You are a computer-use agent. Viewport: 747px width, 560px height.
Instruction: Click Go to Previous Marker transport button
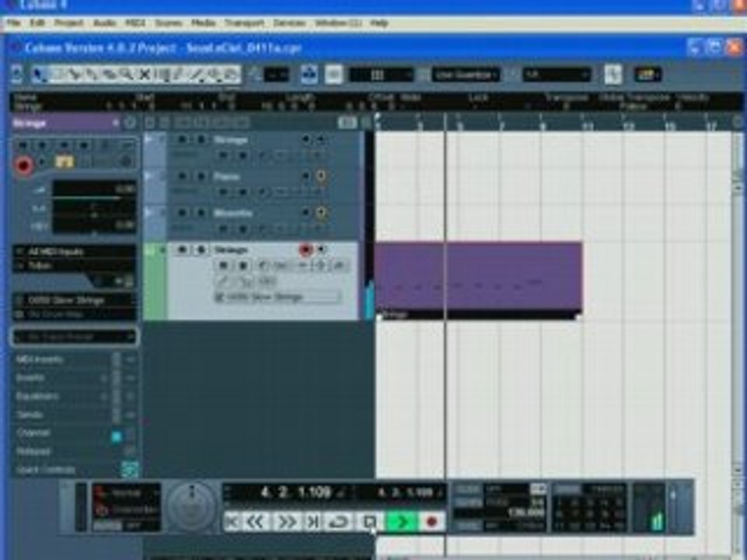[x=232, y=521]
